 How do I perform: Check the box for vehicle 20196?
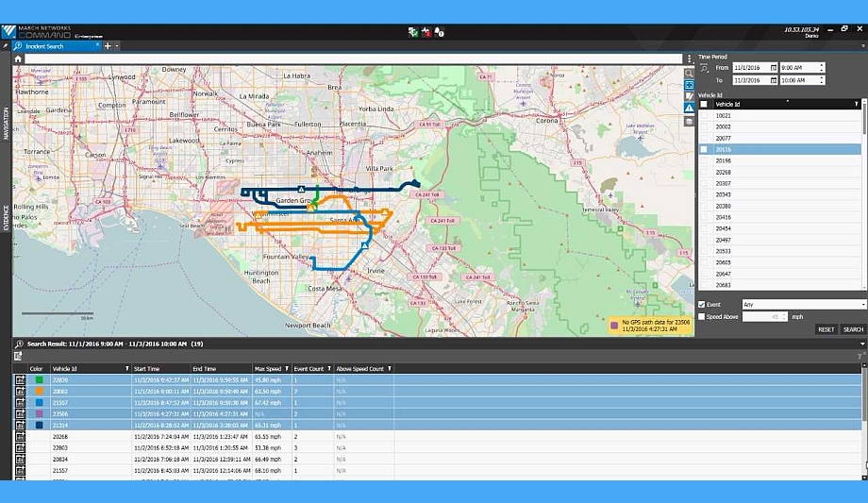pos(704,160)
